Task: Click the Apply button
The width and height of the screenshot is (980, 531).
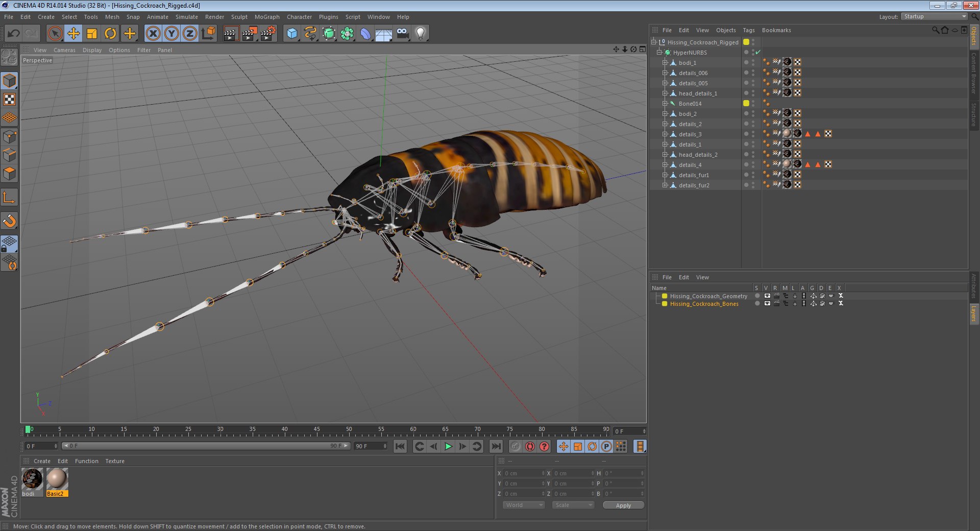Action: pyautogui.click(x=623, y=505)
